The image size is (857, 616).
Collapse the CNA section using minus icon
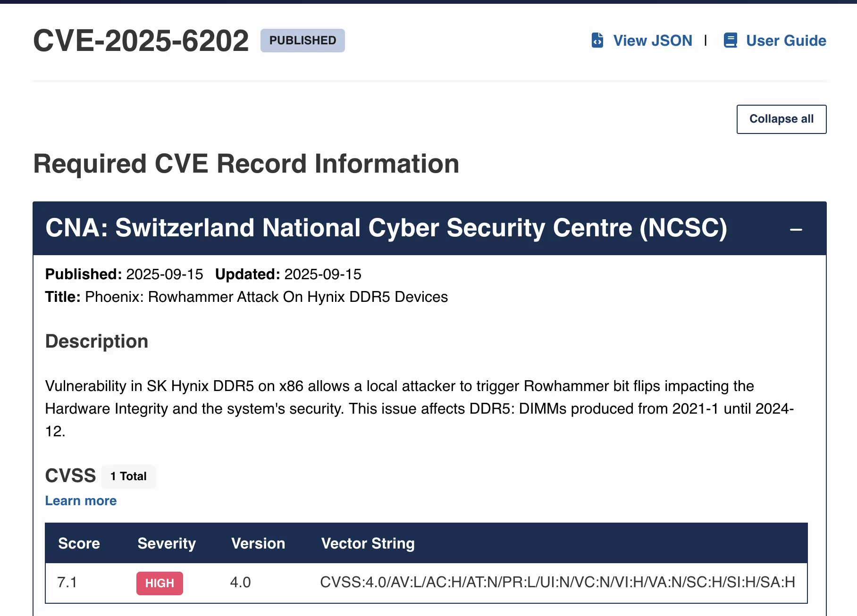(x=796, y=230)
